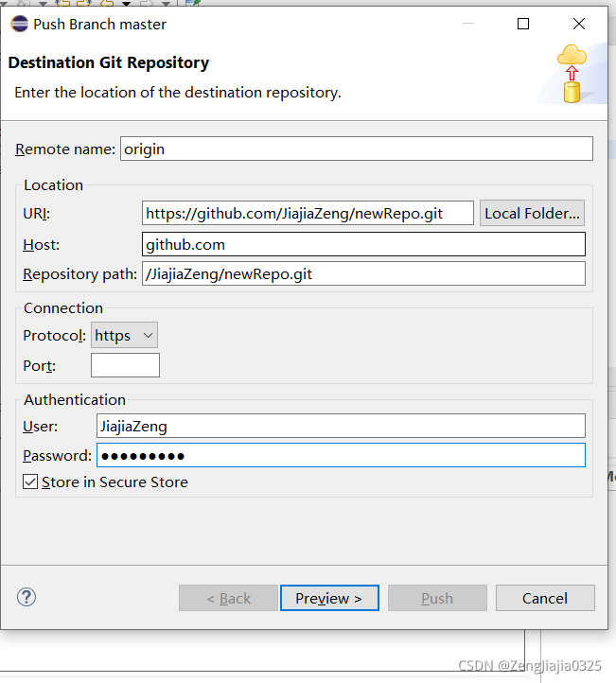Maximize the Push Branch master dialog

(x=523, y=24)
